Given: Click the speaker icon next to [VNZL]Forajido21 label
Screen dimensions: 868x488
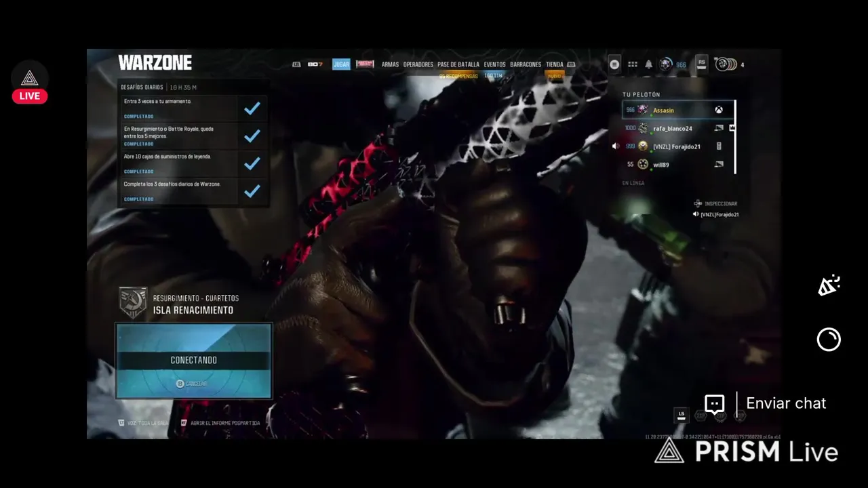Looking at the screenshot, I should tap(696, 215).
